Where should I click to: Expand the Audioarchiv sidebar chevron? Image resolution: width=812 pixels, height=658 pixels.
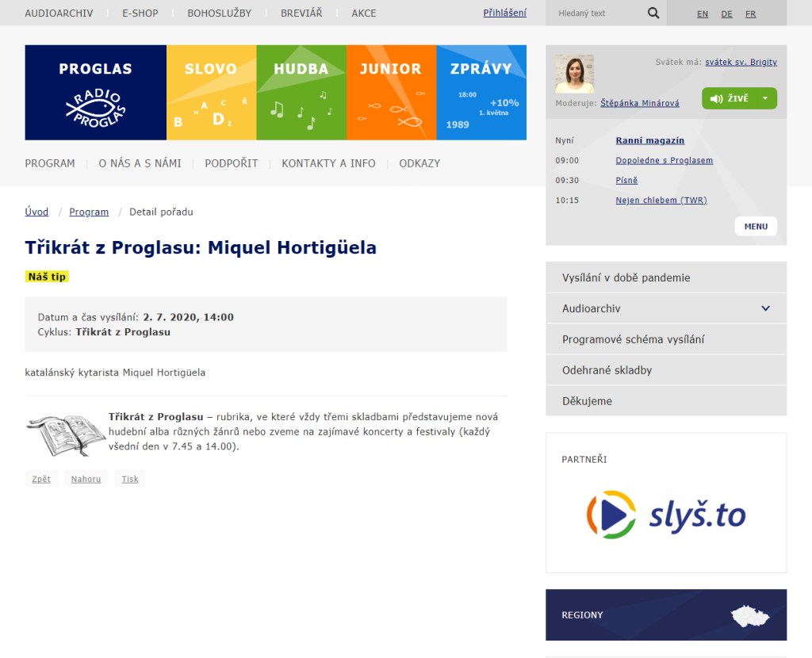[x=765, y=308]
